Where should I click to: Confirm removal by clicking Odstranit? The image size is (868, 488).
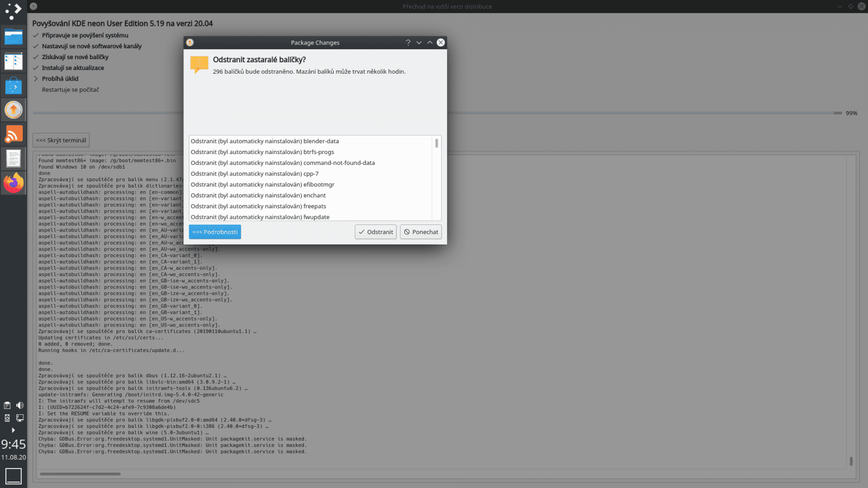[375, 232]
